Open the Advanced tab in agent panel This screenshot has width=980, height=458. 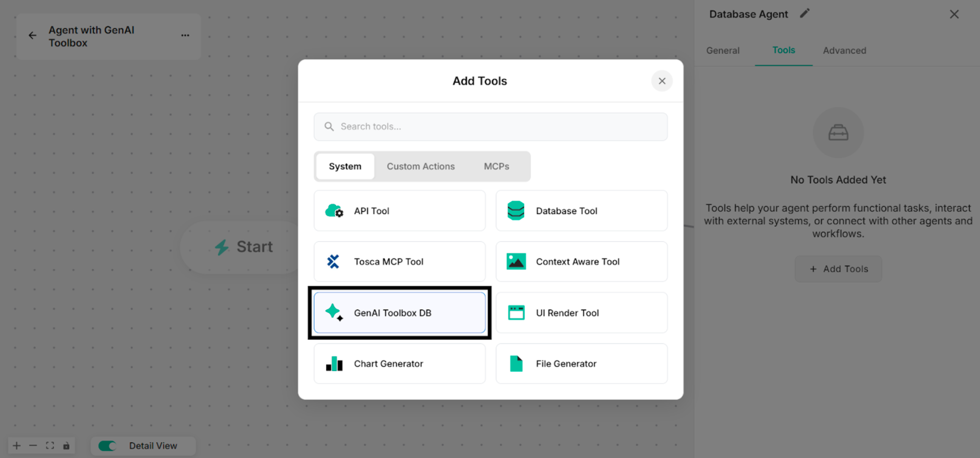click(x=844, y=51)
